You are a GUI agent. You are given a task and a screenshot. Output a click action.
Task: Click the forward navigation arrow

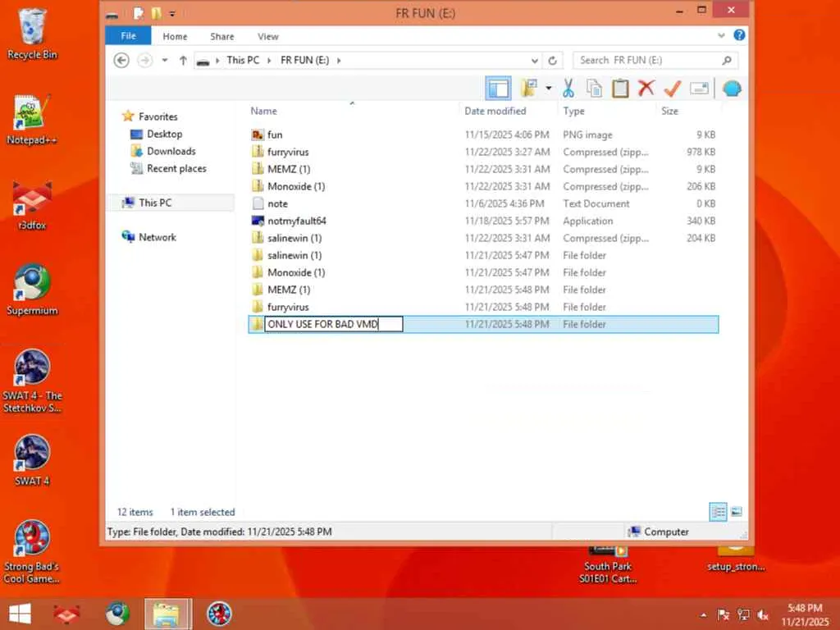[x=144, y=61]
